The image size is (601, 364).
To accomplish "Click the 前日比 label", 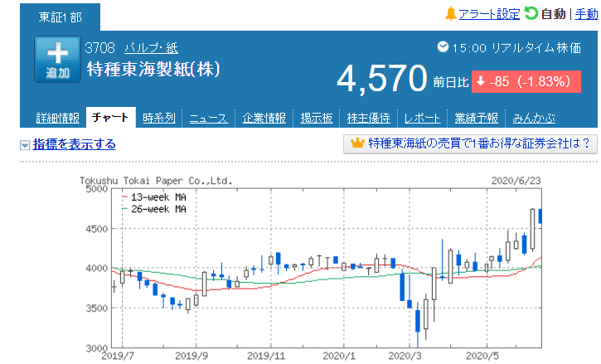I will (451, 82).
